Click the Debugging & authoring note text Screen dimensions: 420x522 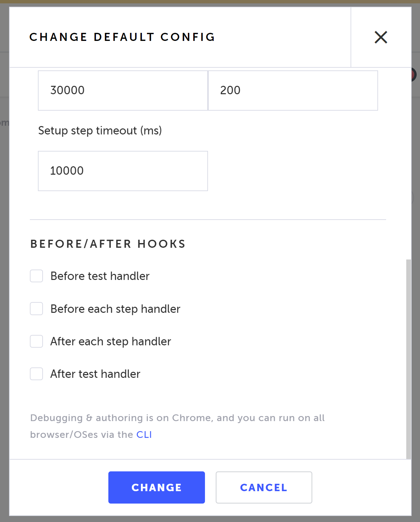(177, 418)
